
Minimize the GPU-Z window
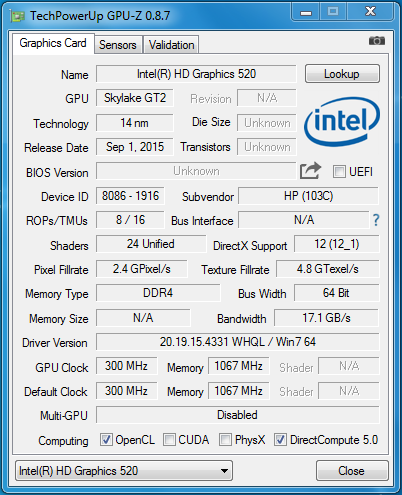pos(306,13)
